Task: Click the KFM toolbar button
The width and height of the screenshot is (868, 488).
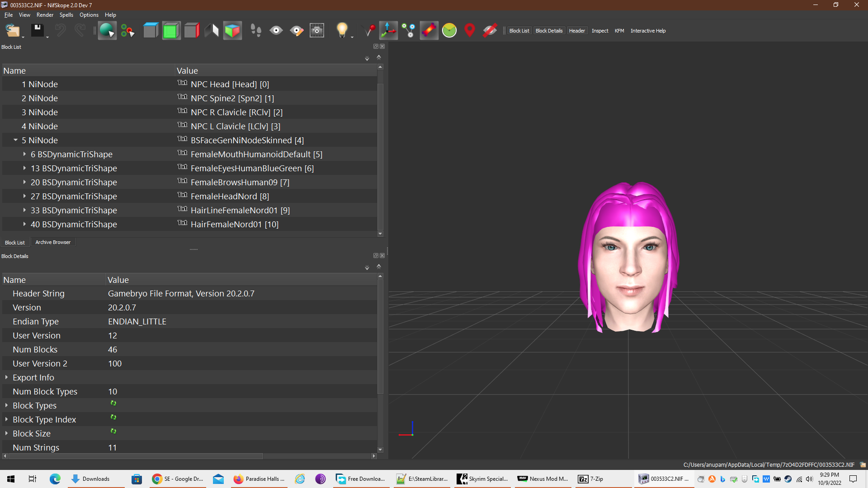Action: tap(619, 31)
